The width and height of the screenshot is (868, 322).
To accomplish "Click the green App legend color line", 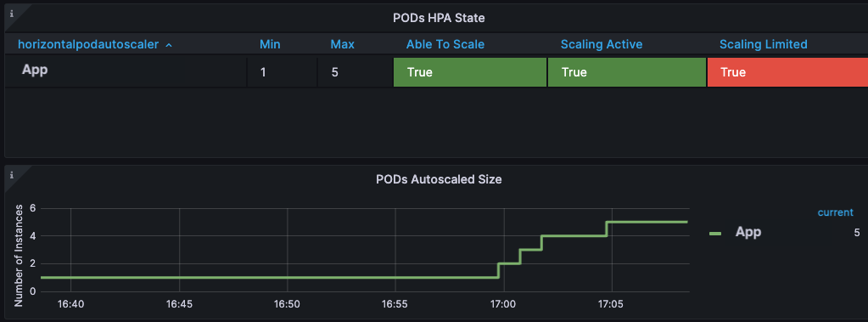I will click(715, 234).
